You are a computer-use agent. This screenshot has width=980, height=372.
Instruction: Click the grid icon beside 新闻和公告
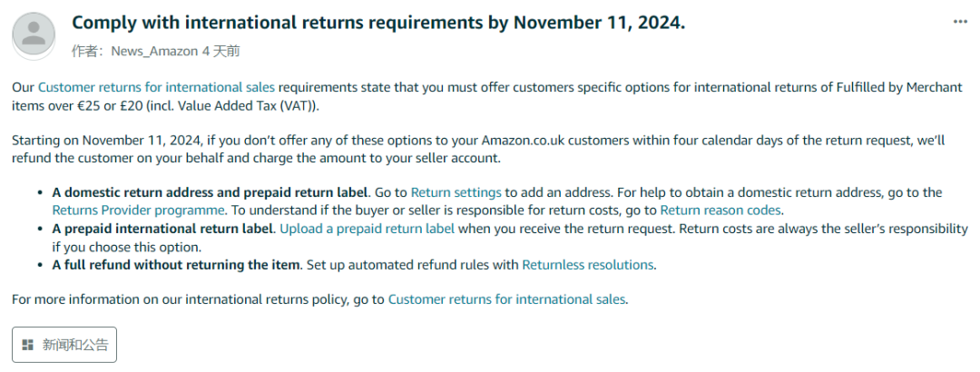pos(28,345)
